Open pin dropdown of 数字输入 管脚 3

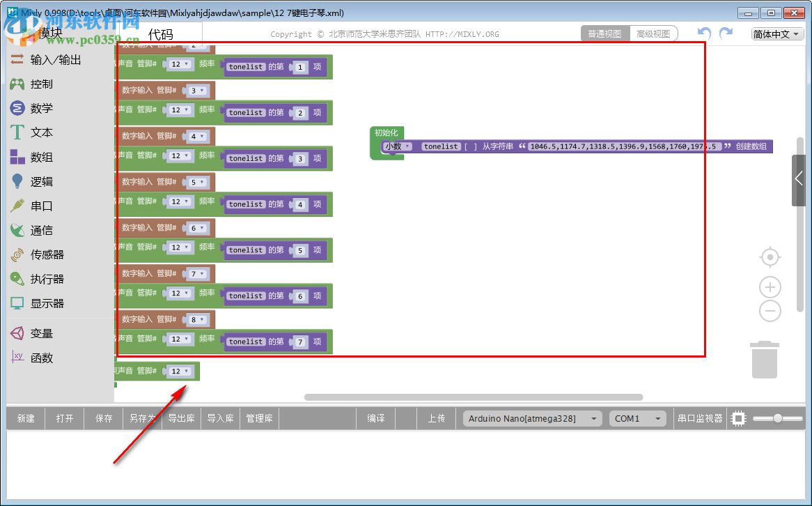point(197,91)
